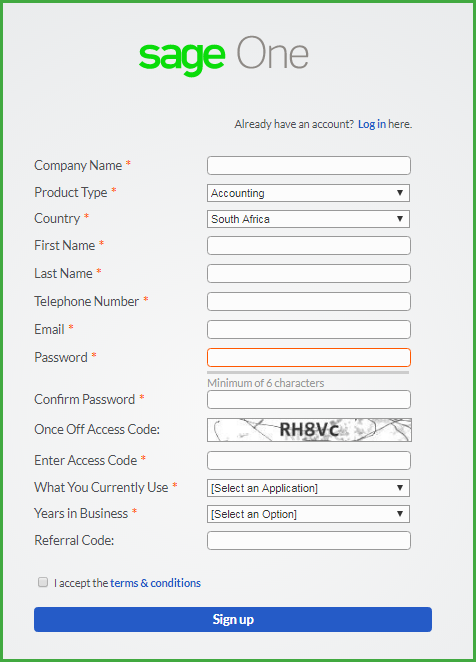The width and height of the screenshot is (476, 662).
Task: Click the Telephone Number field
Action: click(309, 301)
